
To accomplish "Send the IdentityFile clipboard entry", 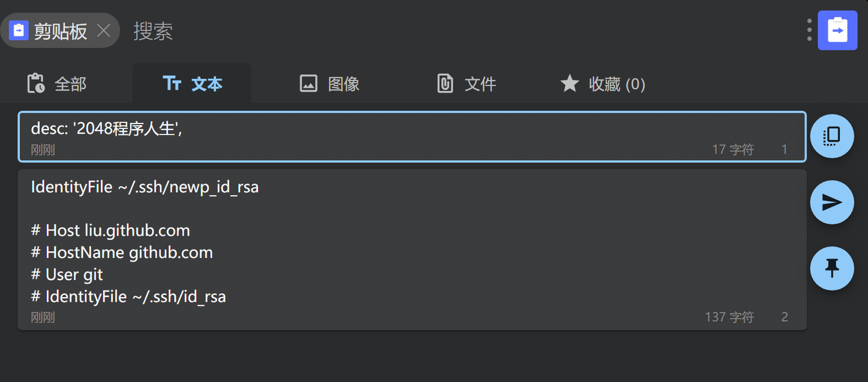I will tap(832, 202).
